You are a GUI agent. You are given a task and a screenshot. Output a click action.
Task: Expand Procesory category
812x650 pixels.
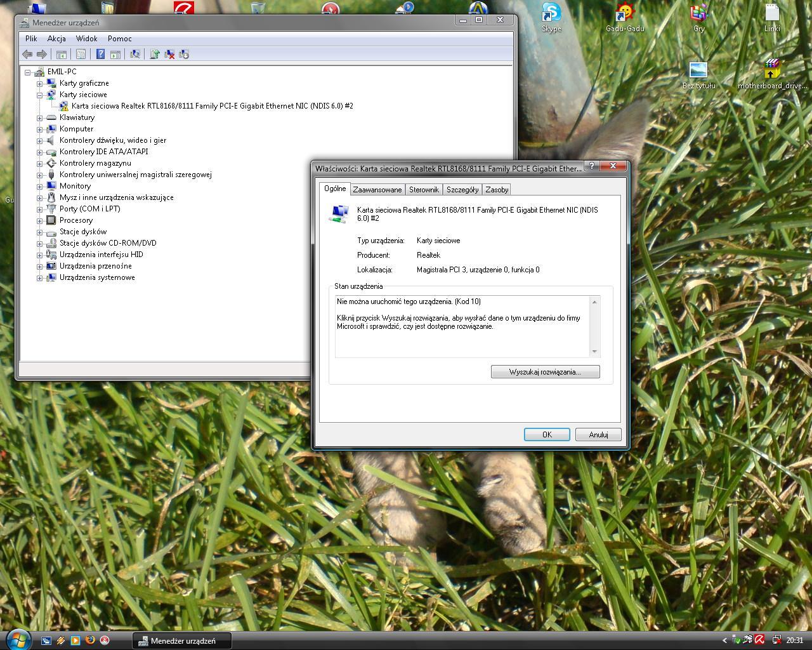pyautogui.click(x=39, y=221)
